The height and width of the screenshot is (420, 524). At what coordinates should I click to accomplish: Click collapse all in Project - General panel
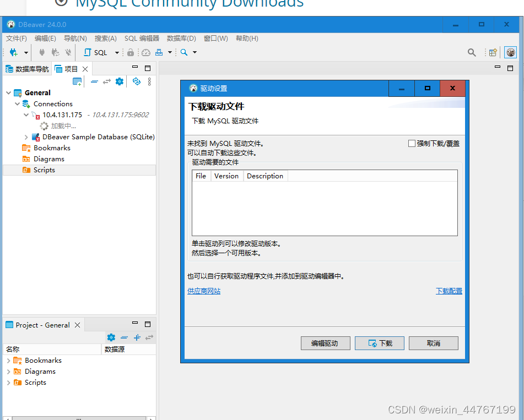click(x=125, y=337)
